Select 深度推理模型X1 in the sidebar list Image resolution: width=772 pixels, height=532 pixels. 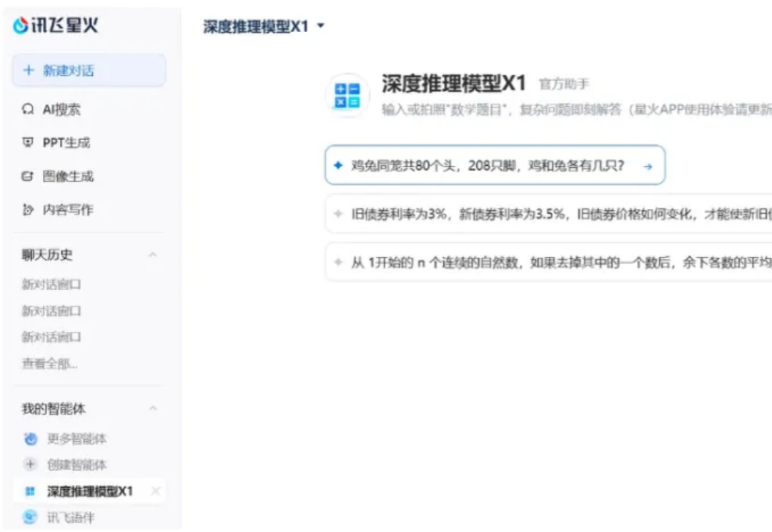89,491
